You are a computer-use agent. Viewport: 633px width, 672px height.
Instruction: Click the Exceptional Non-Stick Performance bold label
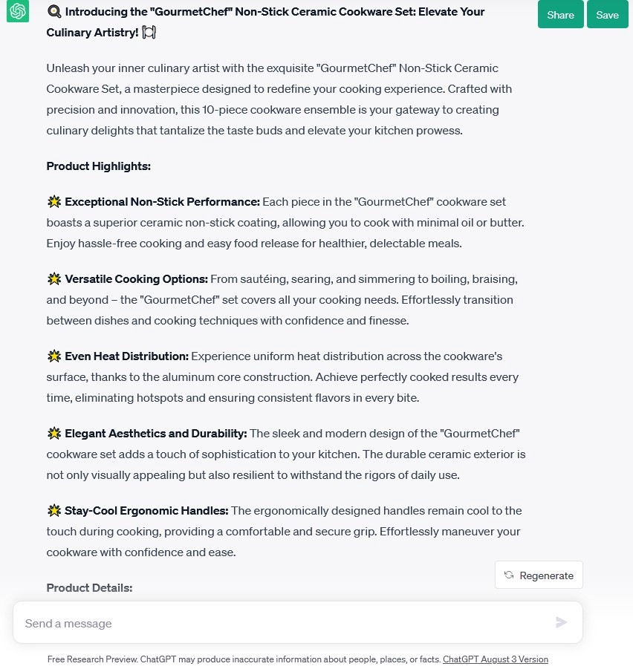coord(162,202)
